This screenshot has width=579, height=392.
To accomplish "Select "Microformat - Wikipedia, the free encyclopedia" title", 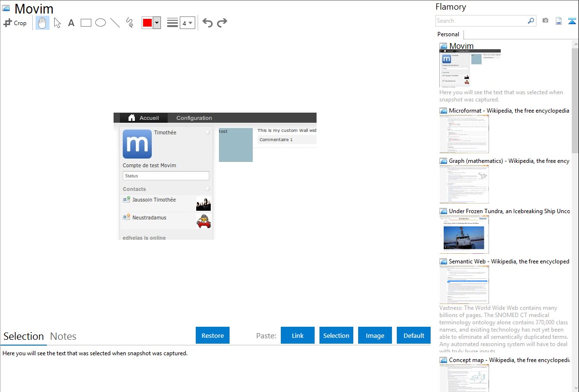I will [509, 111].
